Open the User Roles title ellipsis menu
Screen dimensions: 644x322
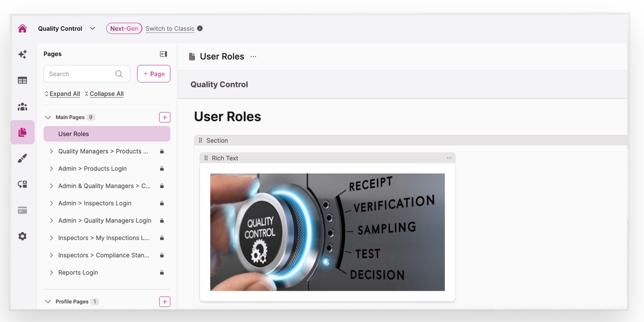(253, 56)
